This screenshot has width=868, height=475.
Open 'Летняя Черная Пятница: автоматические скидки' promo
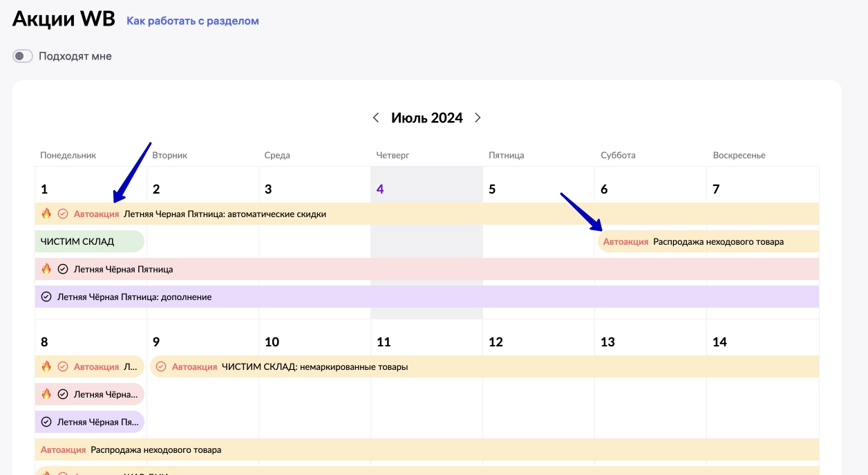[x=427, y=214]
